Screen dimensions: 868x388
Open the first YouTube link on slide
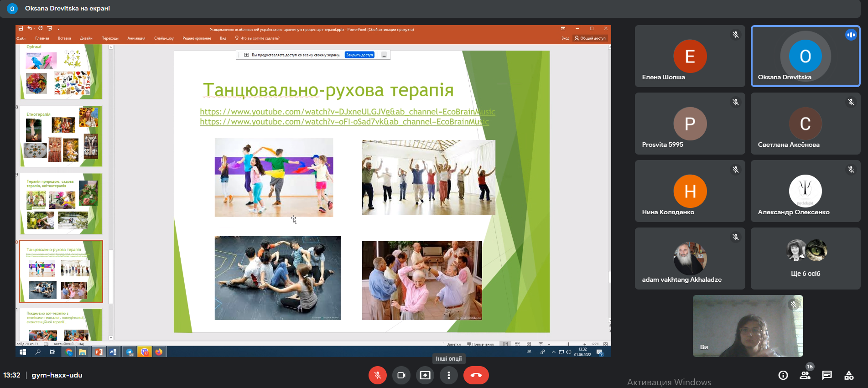(x=347, y=112)
